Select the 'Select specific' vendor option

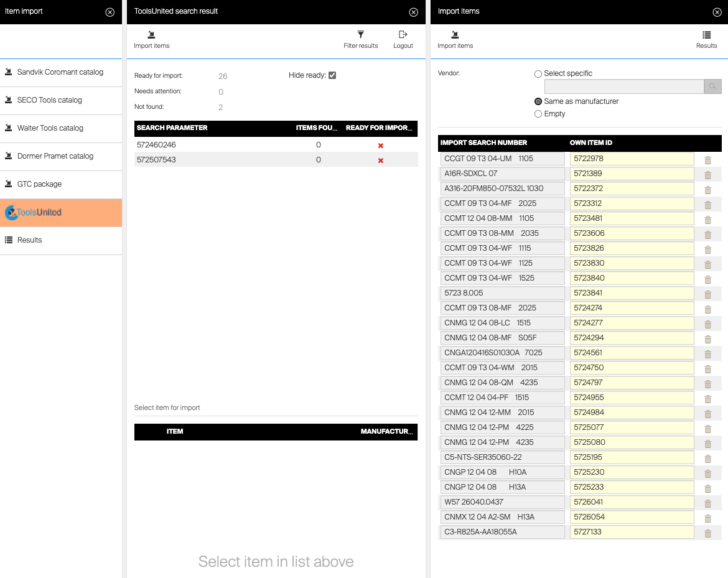(x=538, y=73)
